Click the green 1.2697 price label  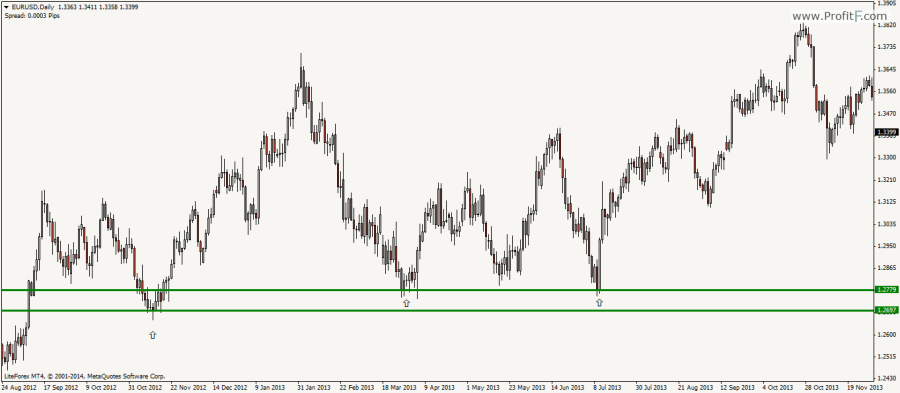pyautogui.click(x=887, y=310)
